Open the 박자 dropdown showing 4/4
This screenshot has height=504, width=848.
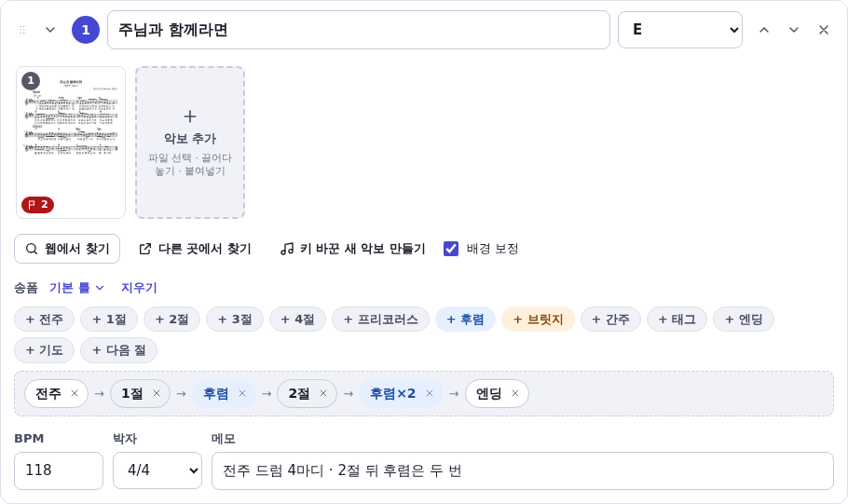(x=157, y=470)
